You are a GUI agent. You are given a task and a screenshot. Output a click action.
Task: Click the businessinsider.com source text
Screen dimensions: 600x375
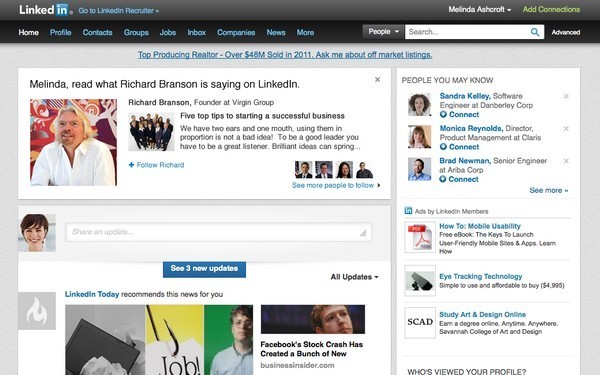[x=297, y=365]
